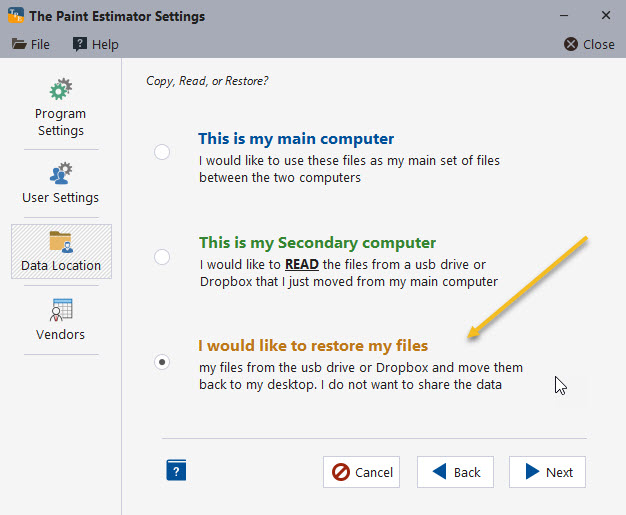
Task: Click the blue help book icon
Action: click(x=176, y=470)
